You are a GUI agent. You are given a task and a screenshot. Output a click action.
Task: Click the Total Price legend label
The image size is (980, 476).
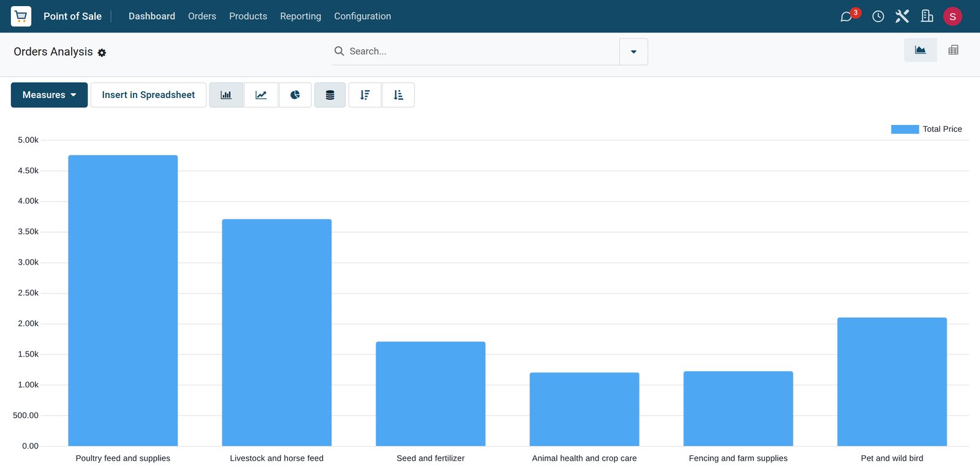pos(942,129)
